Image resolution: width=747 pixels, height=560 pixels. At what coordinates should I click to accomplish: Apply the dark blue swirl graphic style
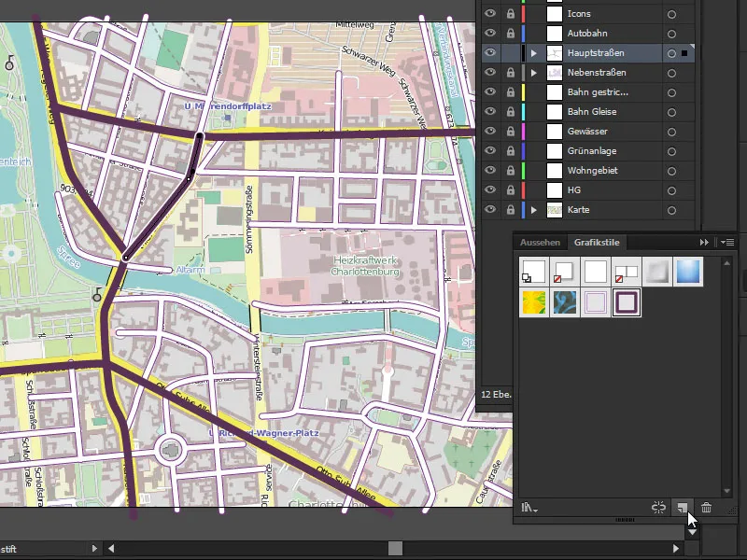pos(564,302)
